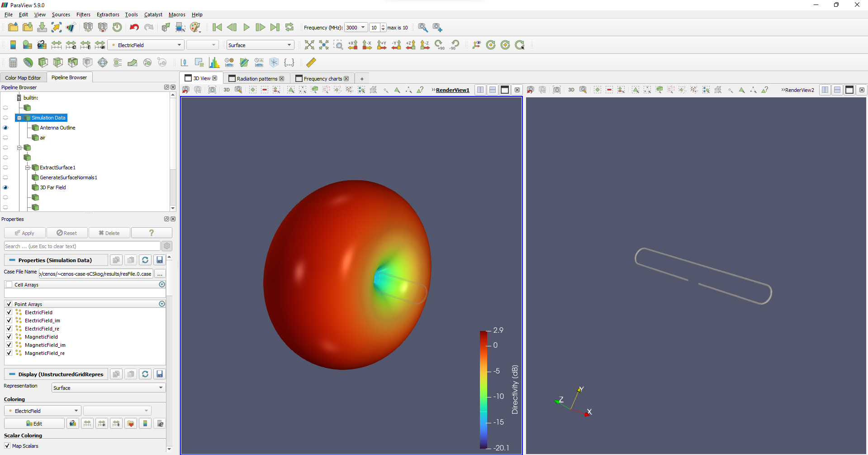This screenshot has height=455, width=868.
Task: Open the Filters menu
Action: click(83, 14)
